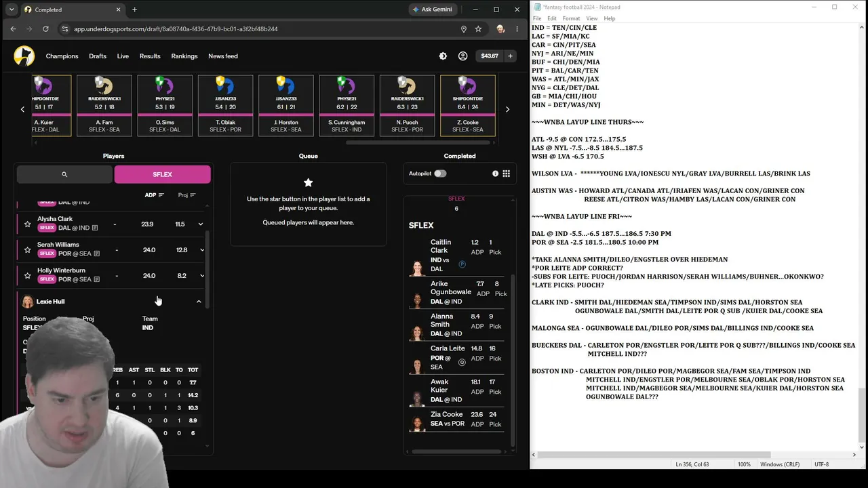Collapse Lexie Hull's details panel
Image resolution: width=868 pixels, height=488 pixels.
199,302
